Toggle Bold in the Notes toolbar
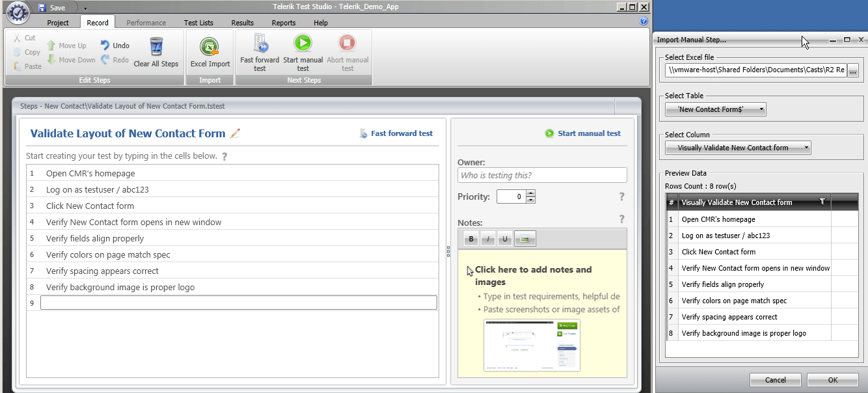Image resolution: width=868 pixels, height=393 pixels. coord(471,239)
